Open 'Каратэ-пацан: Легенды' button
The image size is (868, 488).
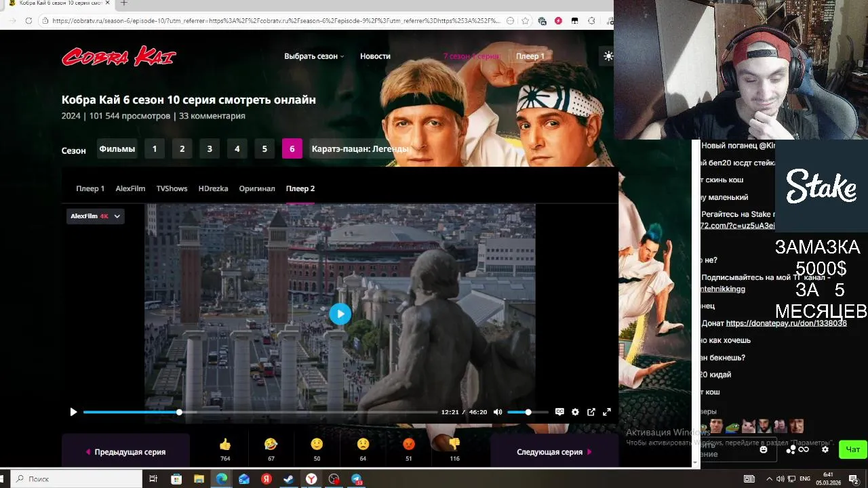coord(360,149)
